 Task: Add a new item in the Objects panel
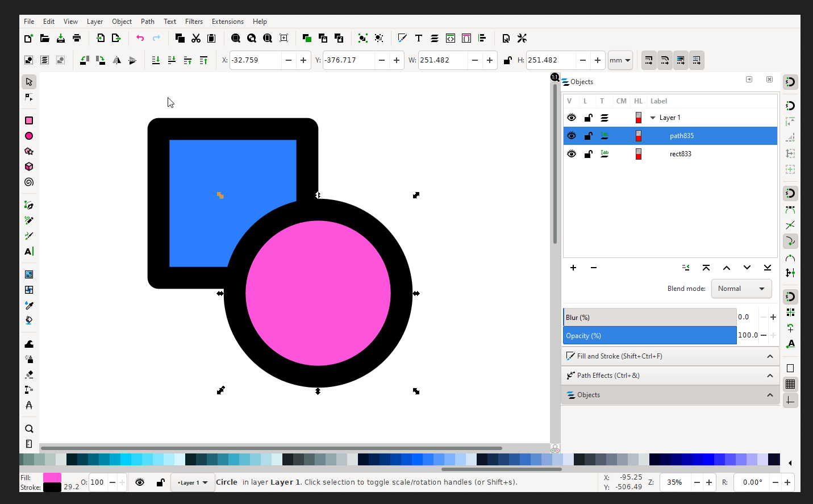573,267
